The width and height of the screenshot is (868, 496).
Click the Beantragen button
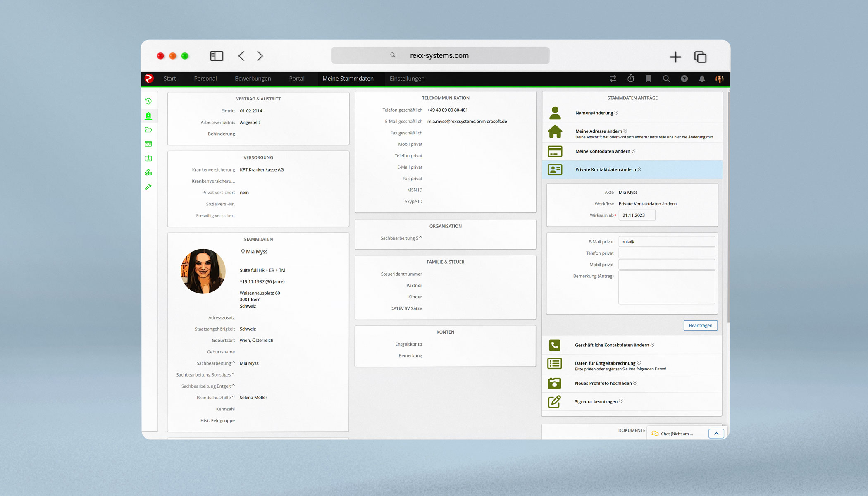[700, 325]
